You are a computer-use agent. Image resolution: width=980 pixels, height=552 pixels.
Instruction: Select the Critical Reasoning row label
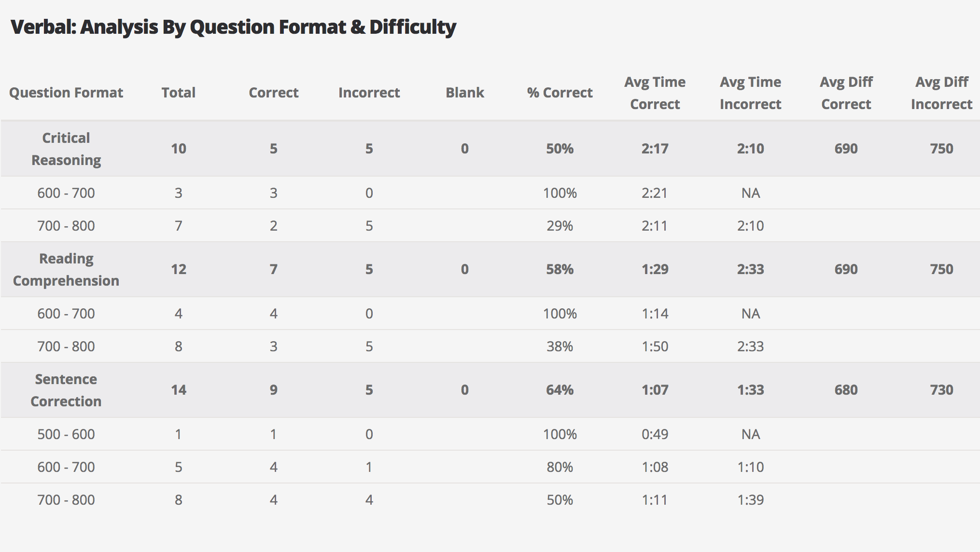pyautogui.click(x=66, y=149)
